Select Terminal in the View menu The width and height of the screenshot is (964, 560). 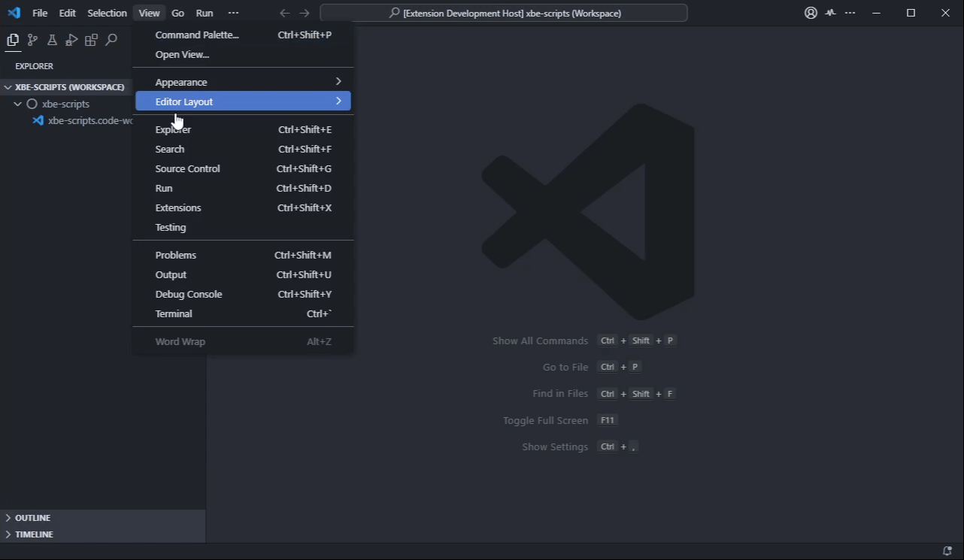[x=243, y=313]
